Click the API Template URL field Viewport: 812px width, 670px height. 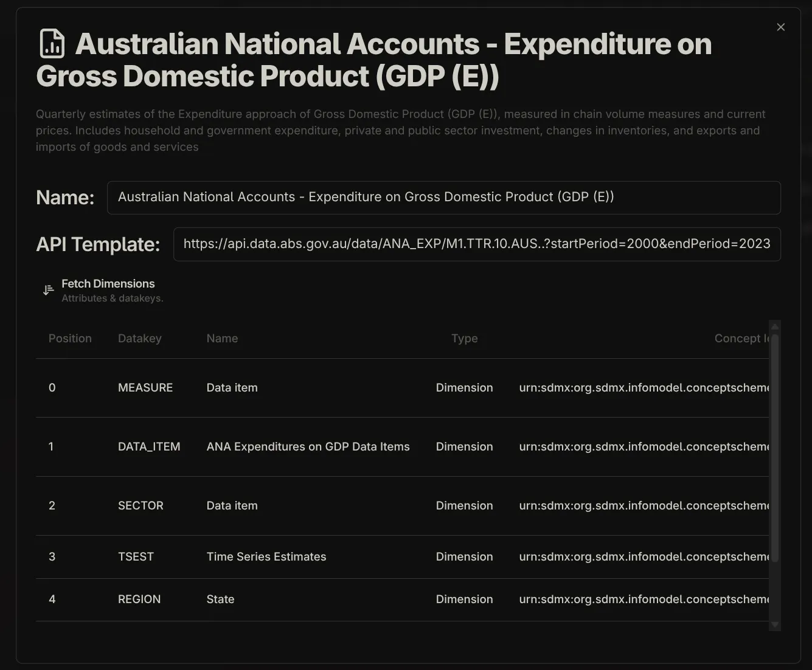pyautogui.click(x=477, y=244)
